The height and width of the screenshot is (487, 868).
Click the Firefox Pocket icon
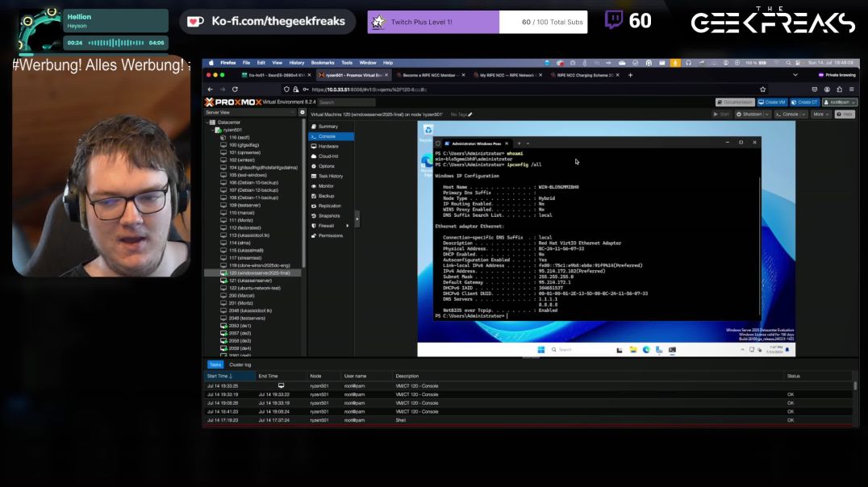(x=814, y=89)
